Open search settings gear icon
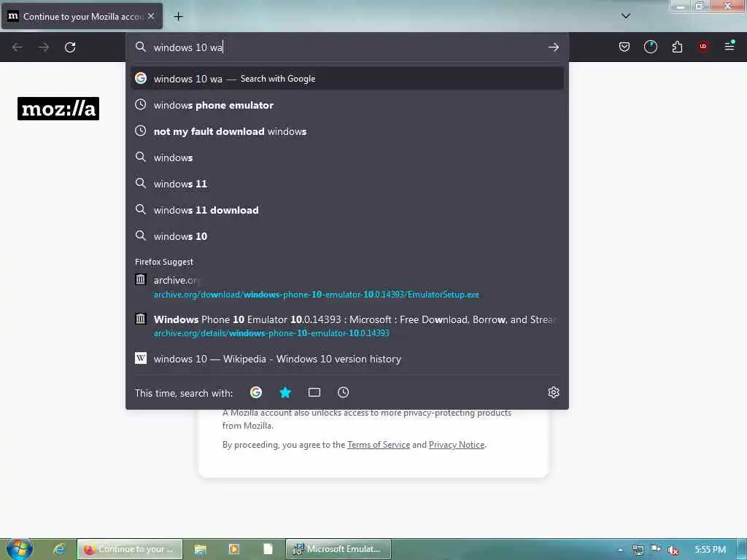The height and width of the screenshot is (560, 747). (x=553, y=392)
